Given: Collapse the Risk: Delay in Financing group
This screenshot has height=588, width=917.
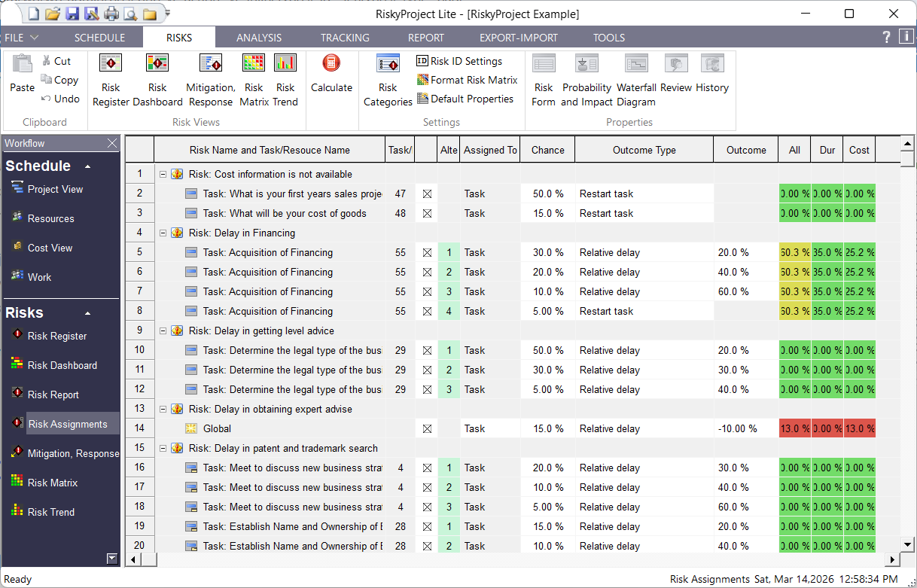Looking at the screenshot, I should 162,233.
